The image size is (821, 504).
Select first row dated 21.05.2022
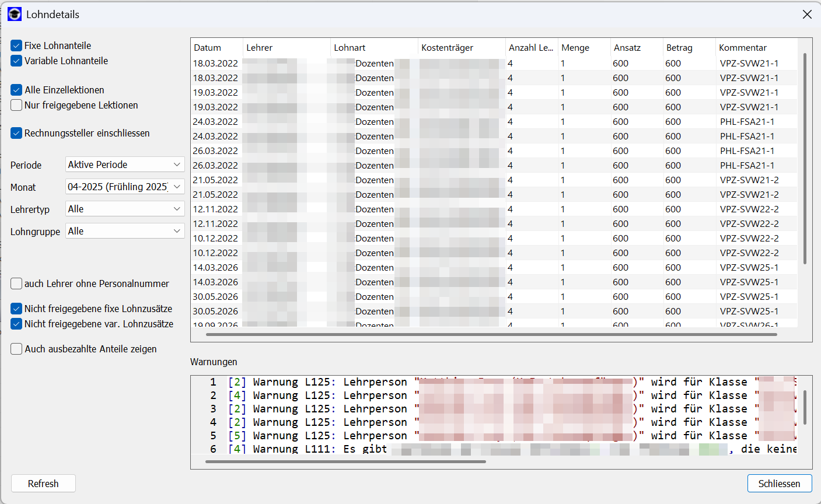494,180
